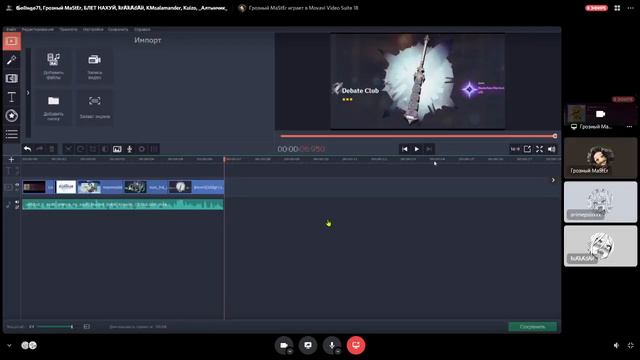
Task: Switch preview to fullscreen
Action: (x=540, y=149)
